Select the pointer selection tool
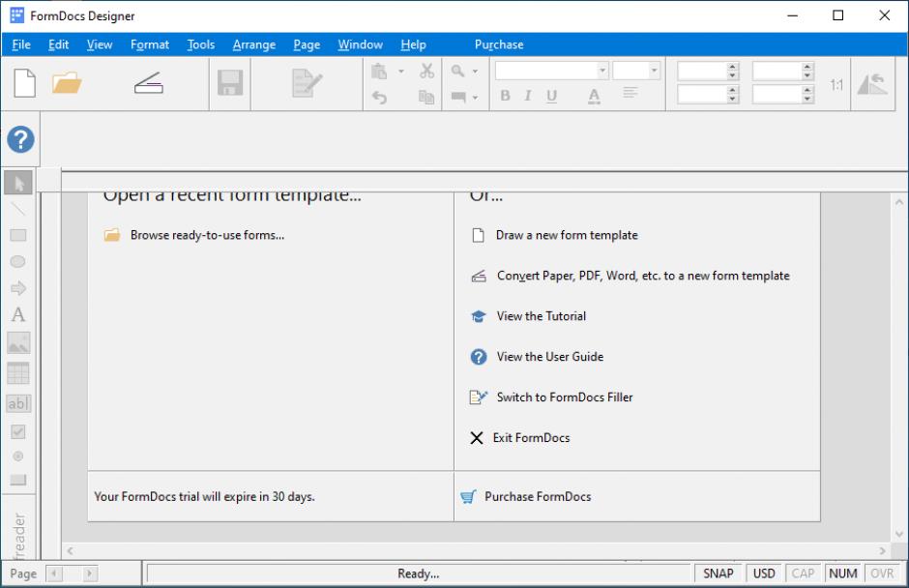Viewport: 909px width, 588px height. point(18,183)
